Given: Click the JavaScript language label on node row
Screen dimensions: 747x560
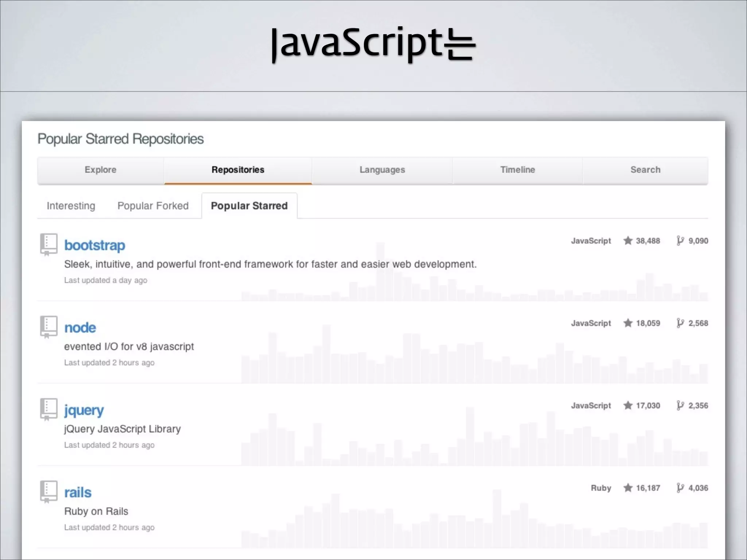Looking at the screenshot, I should [x=591, y=323].
